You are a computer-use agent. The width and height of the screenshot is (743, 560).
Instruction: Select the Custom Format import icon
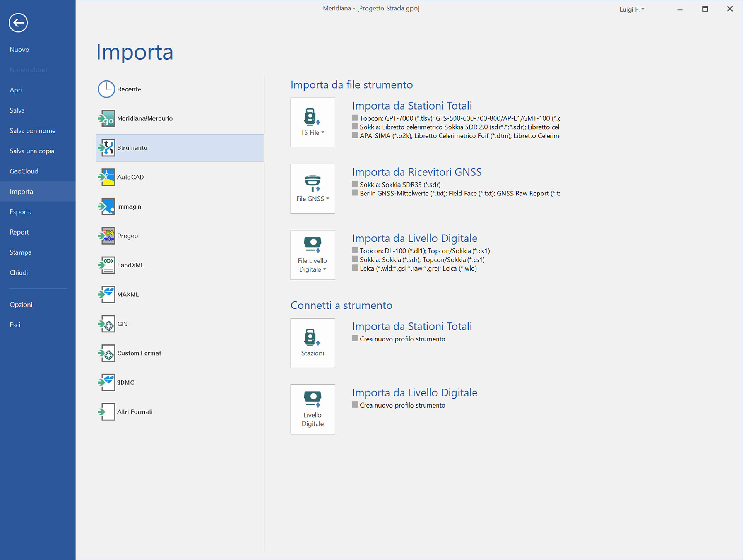pyautogui.click(x=106, y=353)
